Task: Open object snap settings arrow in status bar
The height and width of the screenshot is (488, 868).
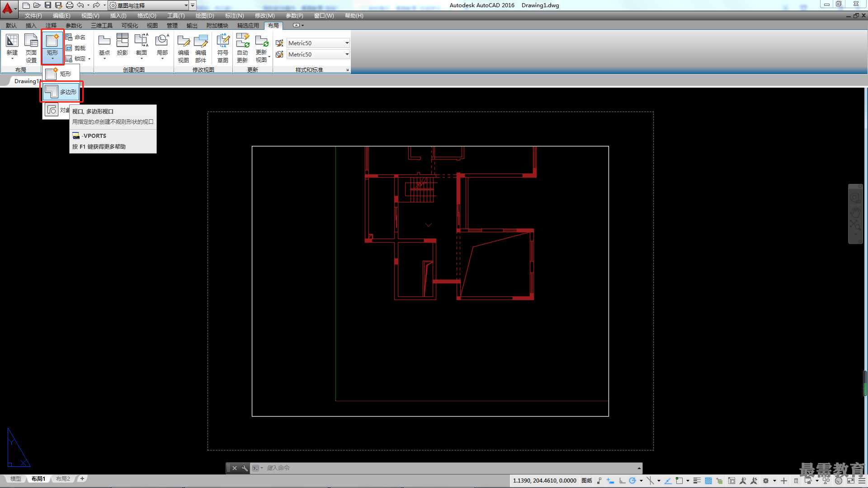Action: pyautogui.click(x=688, y=481)
